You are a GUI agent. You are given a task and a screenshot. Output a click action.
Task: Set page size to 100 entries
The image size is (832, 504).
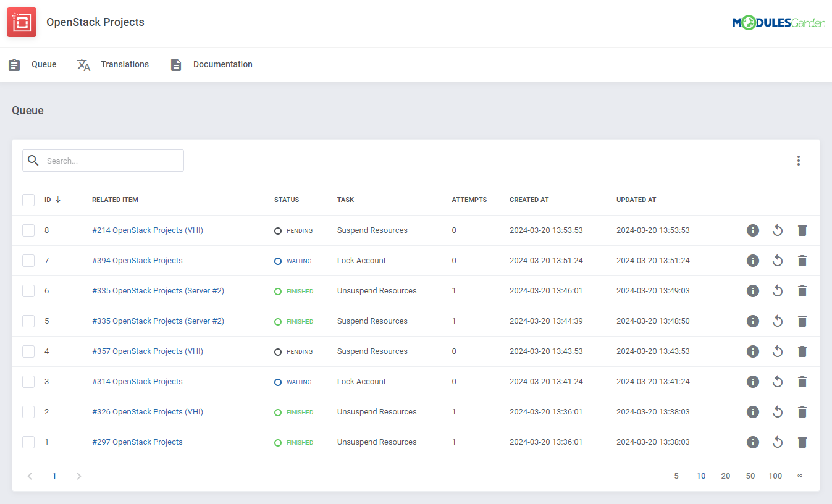(775, 476)
